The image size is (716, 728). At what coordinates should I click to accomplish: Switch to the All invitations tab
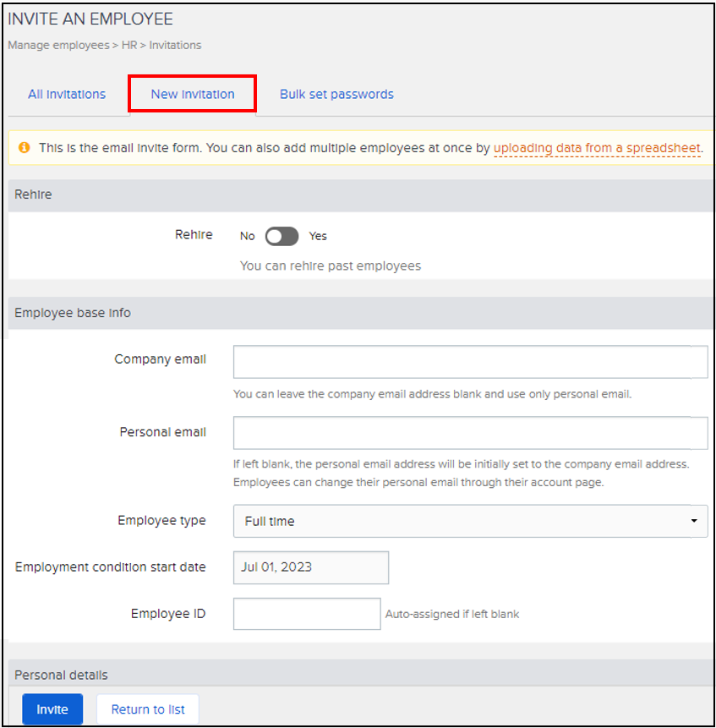coord(67,94)
